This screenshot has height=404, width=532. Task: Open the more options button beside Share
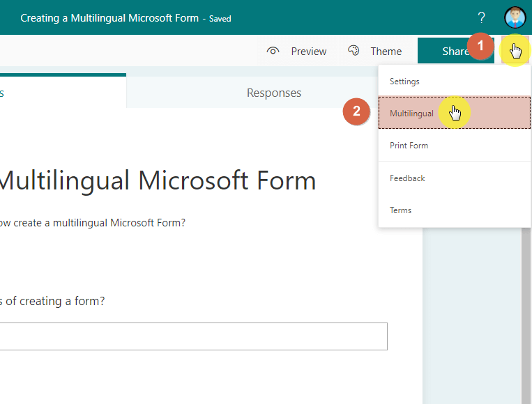tap(515, 50)
